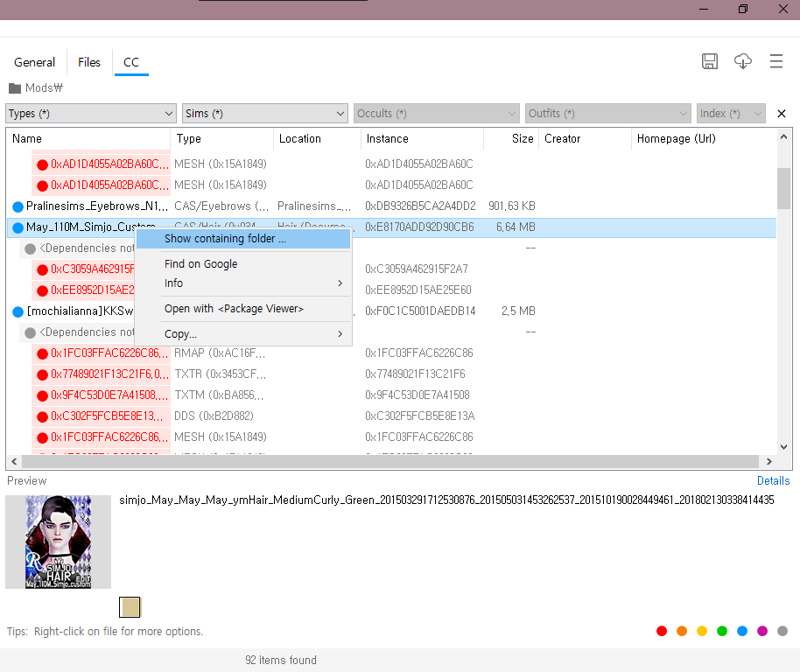Sort by the Location column header
The width and height of the screenshot is (800, 672).
[x=317, y=138]
